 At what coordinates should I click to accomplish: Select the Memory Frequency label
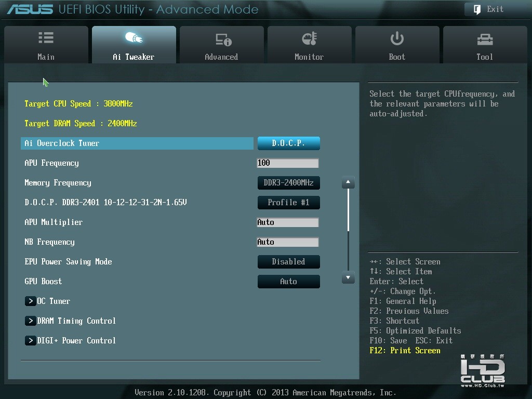coord(58,183)
